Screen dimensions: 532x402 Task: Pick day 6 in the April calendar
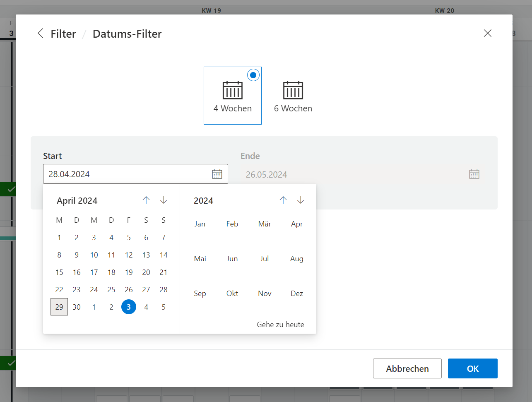[146, 238]
